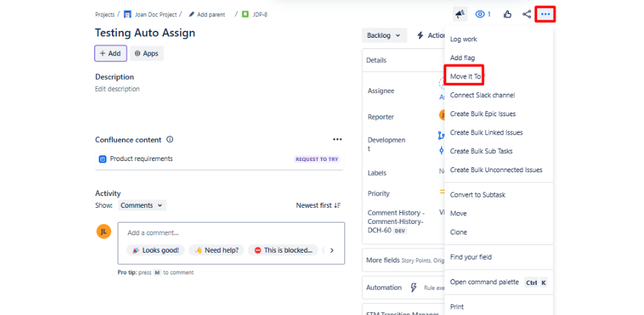Click the Assignee field label
The image size is (644, 315).
click(x=381, y=91)
